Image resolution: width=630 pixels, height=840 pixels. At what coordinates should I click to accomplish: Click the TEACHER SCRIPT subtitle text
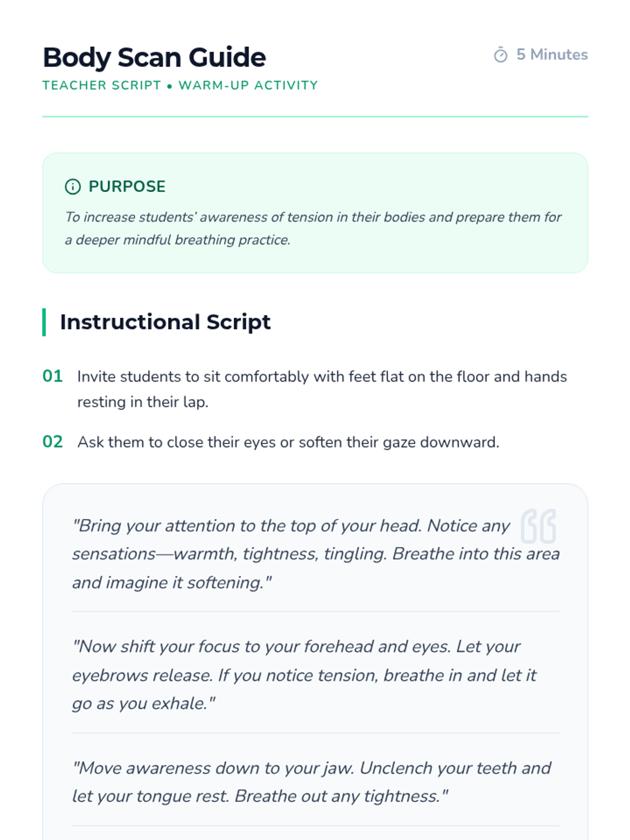coord(102,86)
